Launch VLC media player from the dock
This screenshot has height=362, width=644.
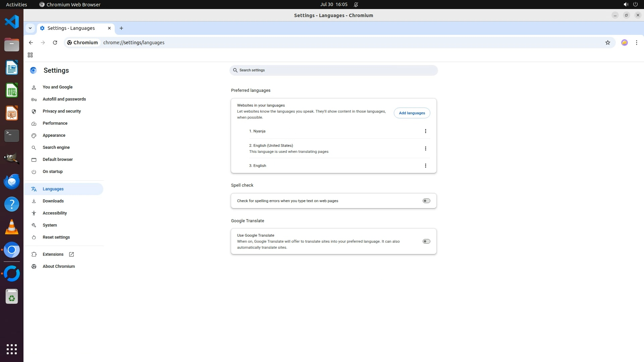(12, 227)
